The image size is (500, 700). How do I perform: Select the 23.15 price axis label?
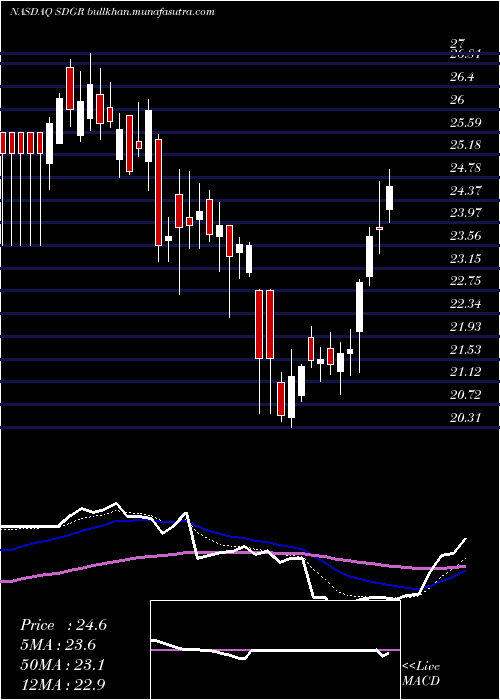tap(465, 258)
